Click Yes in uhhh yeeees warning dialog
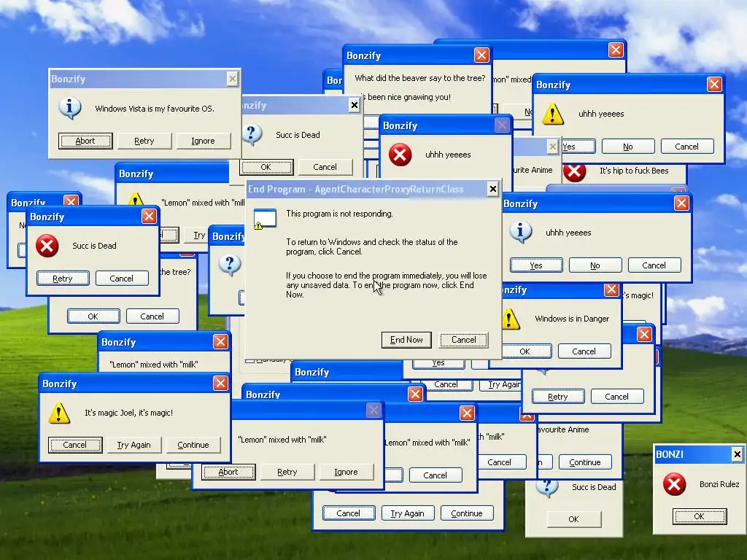This screenshot has height=560, width=747. (x=578, y=147)
